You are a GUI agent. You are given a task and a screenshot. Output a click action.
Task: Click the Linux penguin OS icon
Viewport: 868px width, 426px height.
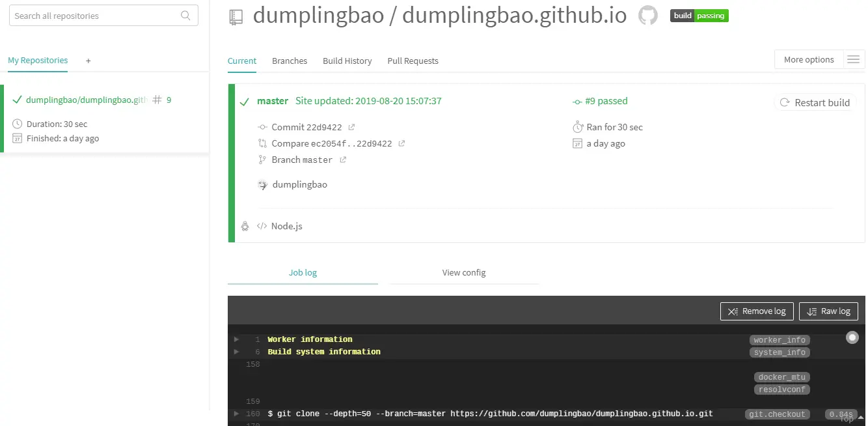(x=245, y=226)
